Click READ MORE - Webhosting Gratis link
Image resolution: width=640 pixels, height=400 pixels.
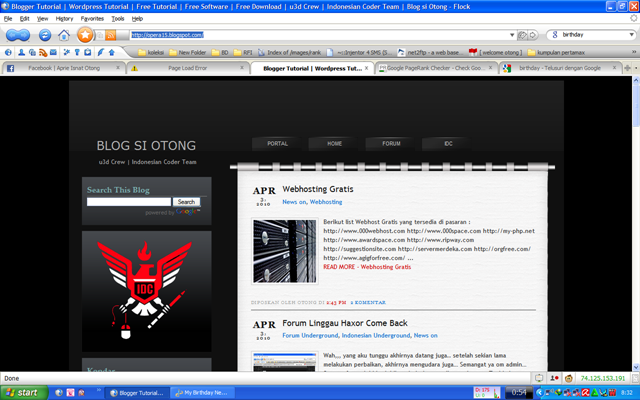pos(367,267)
